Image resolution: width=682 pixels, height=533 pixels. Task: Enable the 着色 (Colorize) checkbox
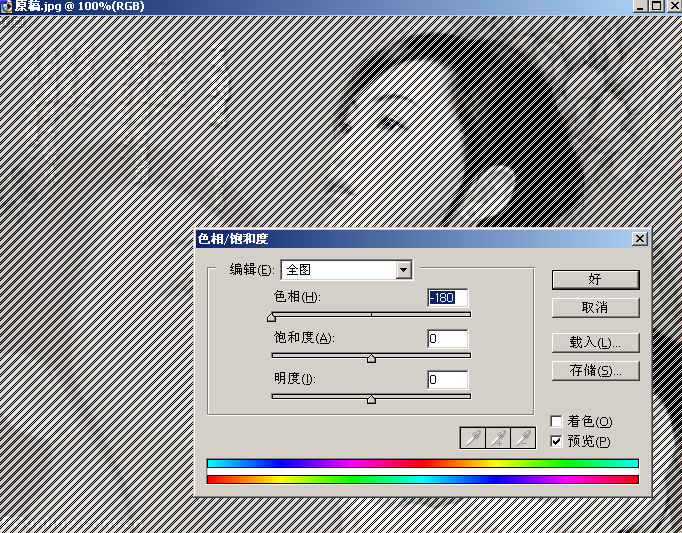pyautogui.click(x=556, y=421)
